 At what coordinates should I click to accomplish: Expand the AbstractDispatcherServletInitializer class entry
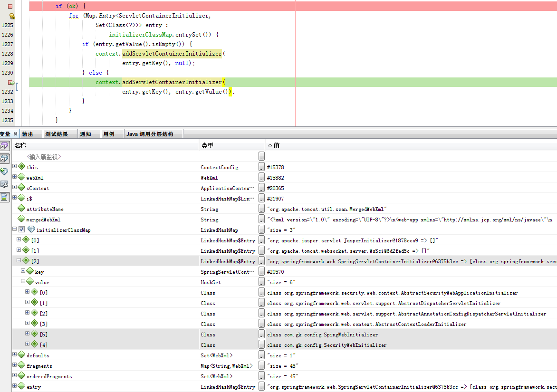coord(28,302)
